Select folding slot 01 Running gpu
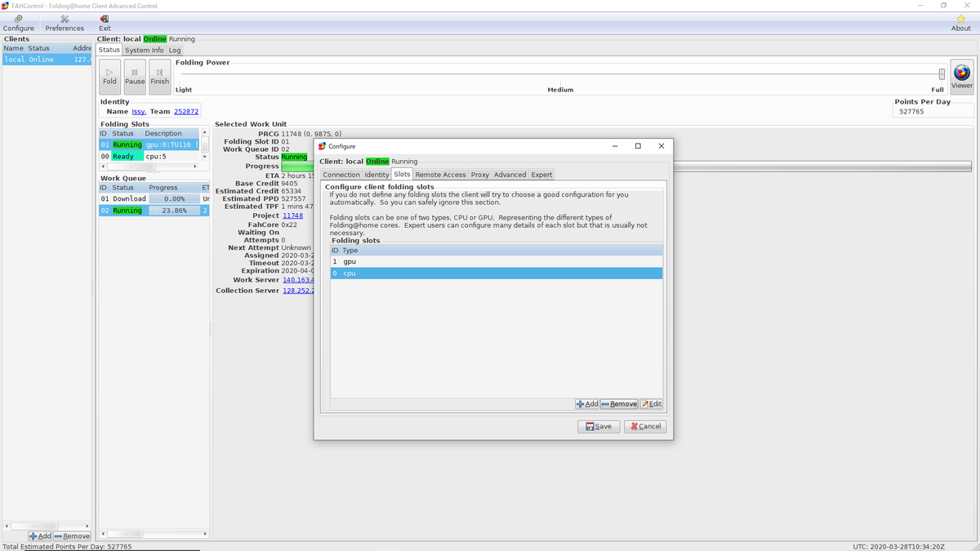 point(149,144)
